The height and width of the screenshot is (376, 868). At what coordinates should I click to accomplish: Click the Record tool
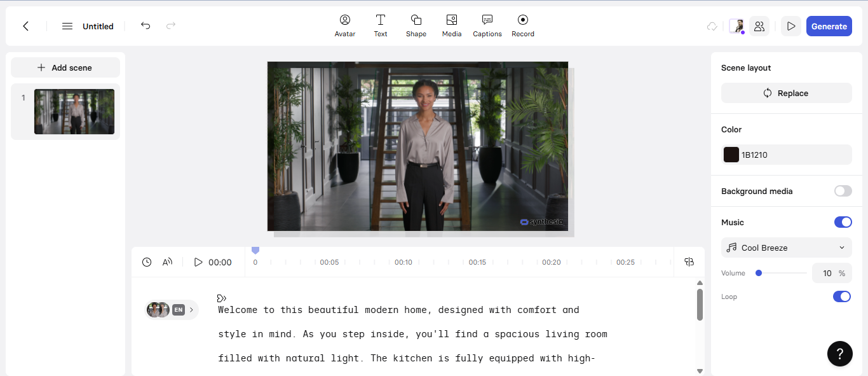click(x=523, y=26)
